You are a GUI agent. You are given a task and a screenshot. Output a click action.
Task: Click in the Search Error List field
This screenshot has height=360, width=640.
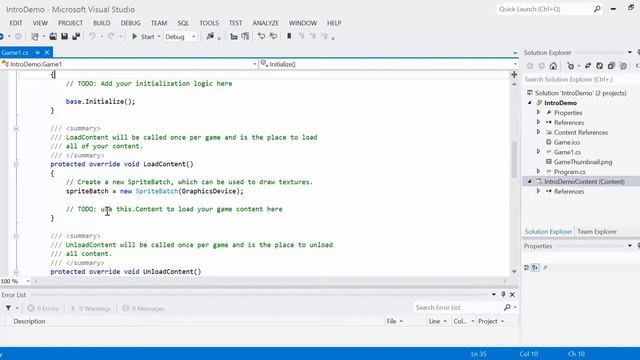pyautogui.click(x=457, y=307)
